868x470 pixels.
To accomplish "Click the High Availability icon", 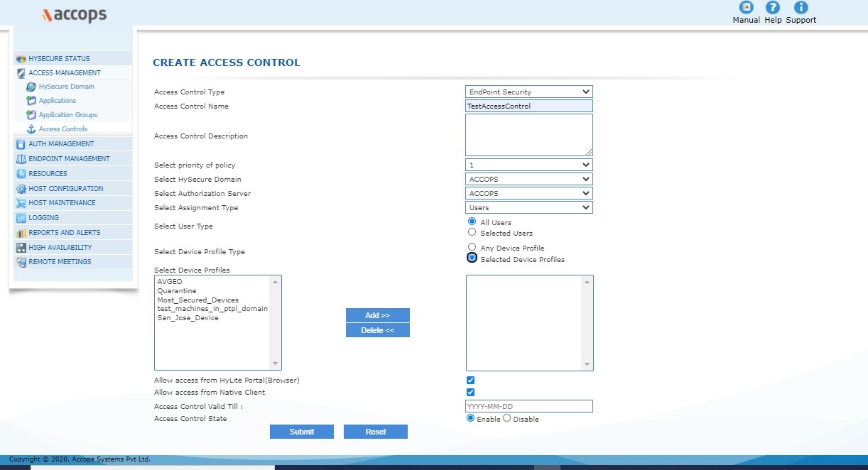I will (21, 248).
